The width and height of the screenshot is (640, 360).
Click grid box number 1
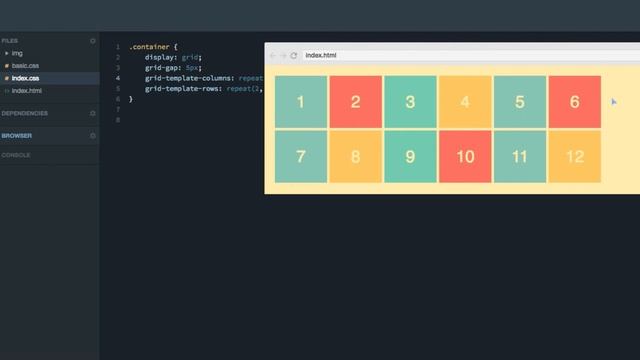pyautogui.click(x=301, y=102)
